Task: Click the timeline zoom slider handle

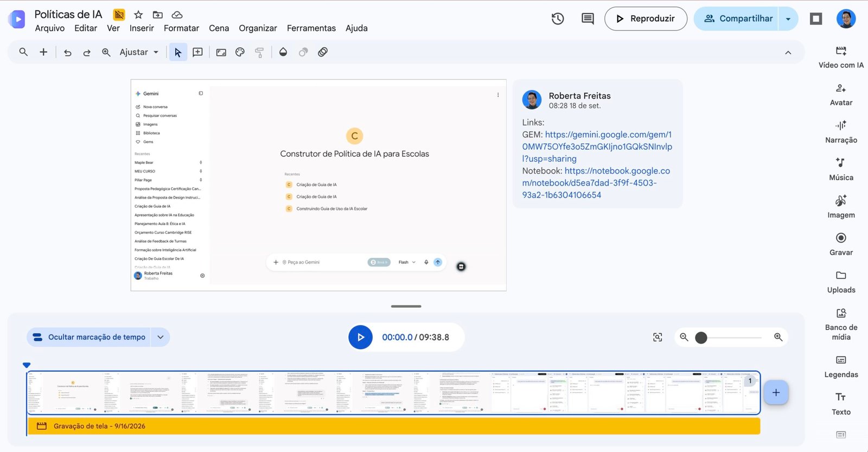Action: pyautogui.click(x=701, y=338)
